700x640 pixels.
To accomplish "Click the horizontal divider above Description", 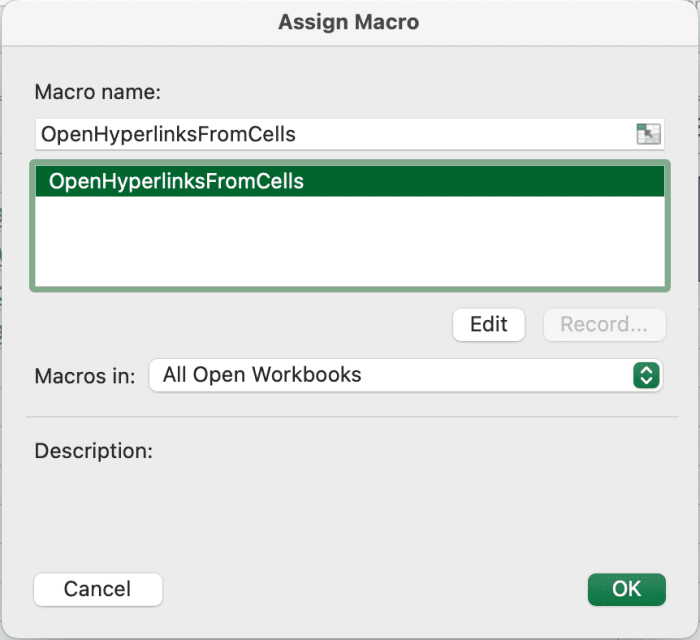I will (x=350, y=416).
